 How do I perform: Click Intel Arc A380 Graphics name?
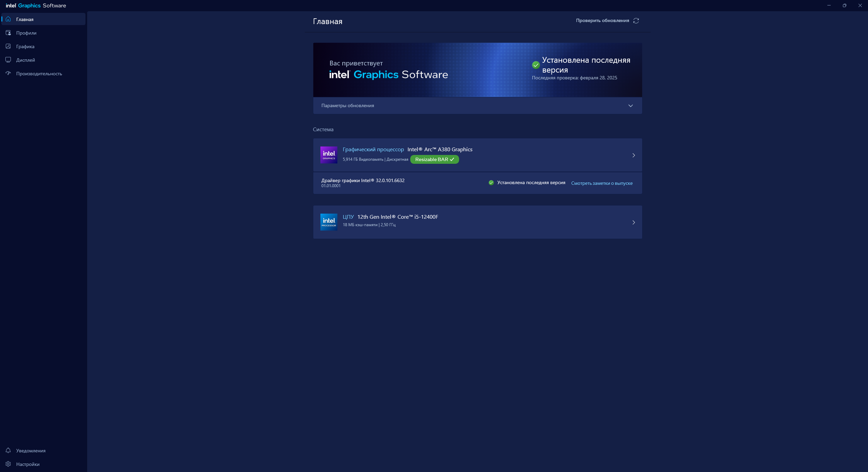[x=440, y=150]
